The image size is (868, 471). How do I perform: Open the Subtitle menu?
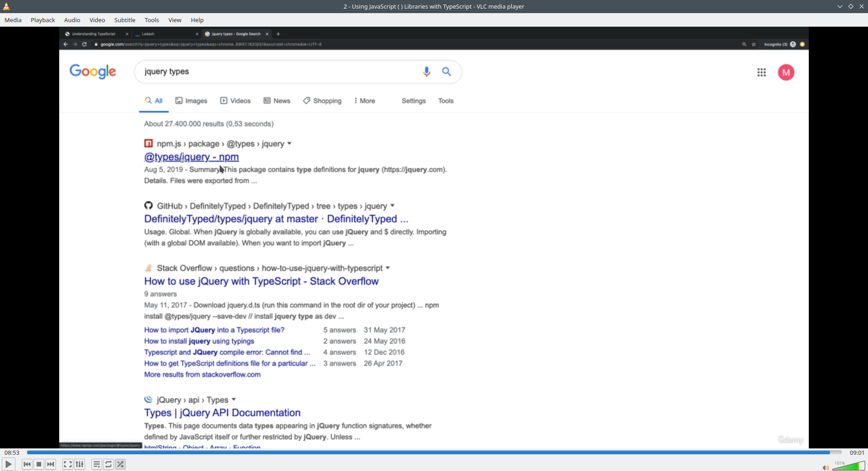click(x=125, y=20)
